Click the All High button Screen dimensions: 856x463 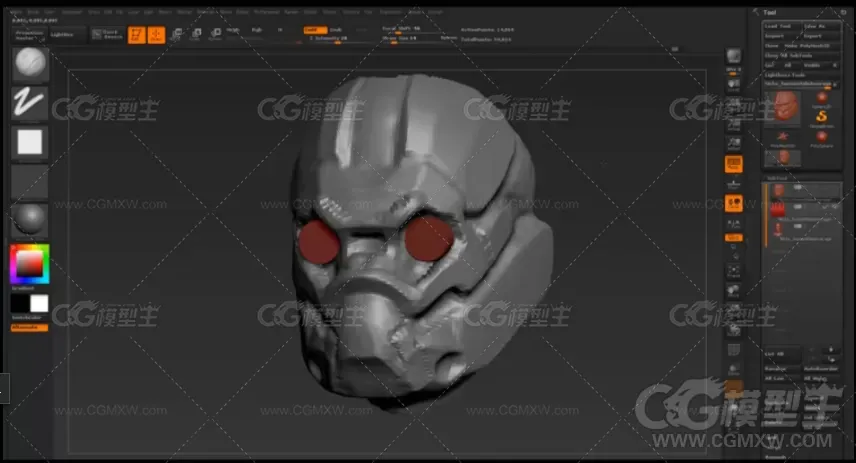click(821, 378)
